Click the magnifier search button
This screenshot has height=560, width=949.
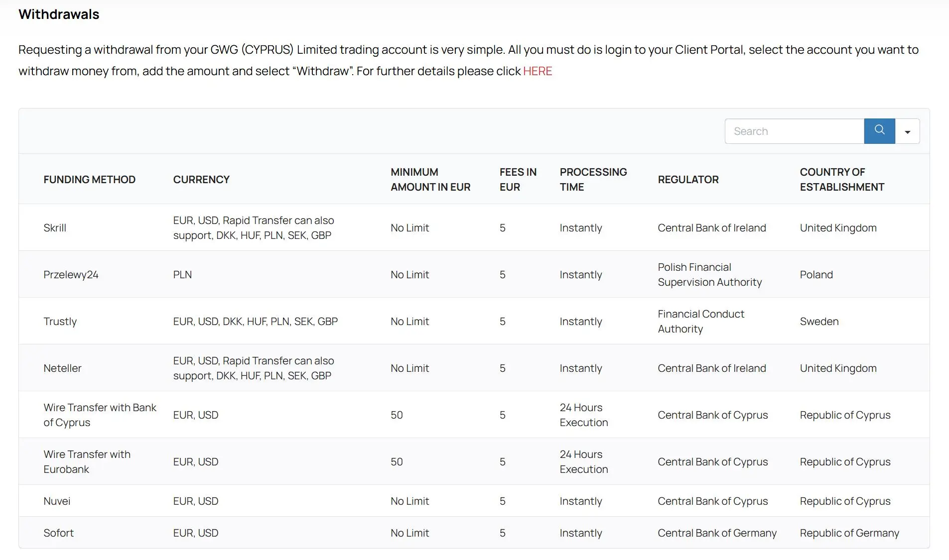click(x=879, y=131)
